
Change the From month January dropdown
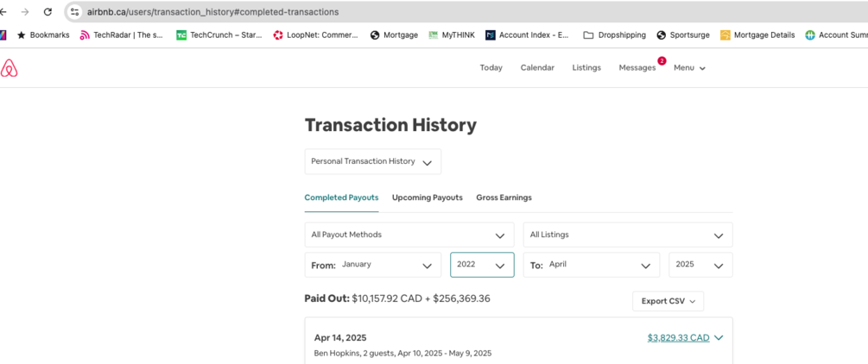[x=373, y=265]
